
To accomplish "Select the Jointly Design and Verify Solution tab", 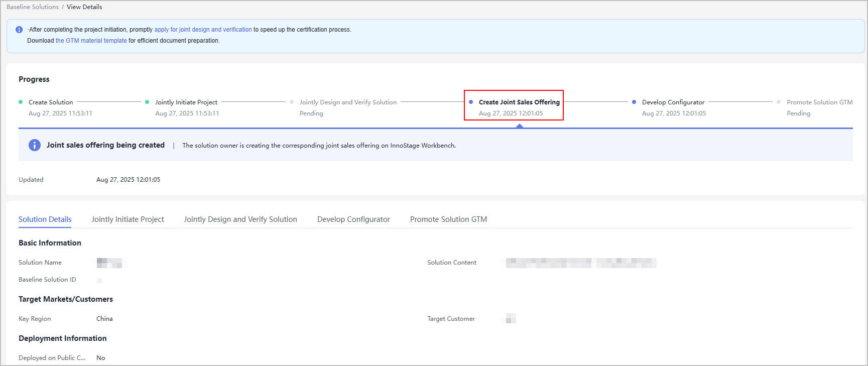I will pyautogui.click(x=240, y=219).
